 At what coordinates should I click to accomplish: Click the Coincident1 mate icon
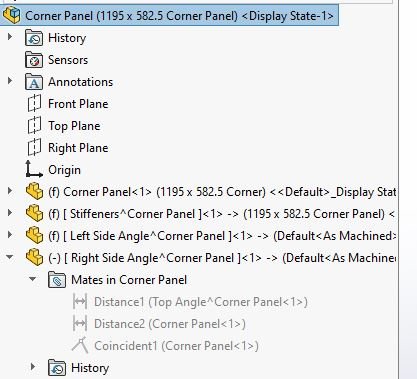coord(80,345)
